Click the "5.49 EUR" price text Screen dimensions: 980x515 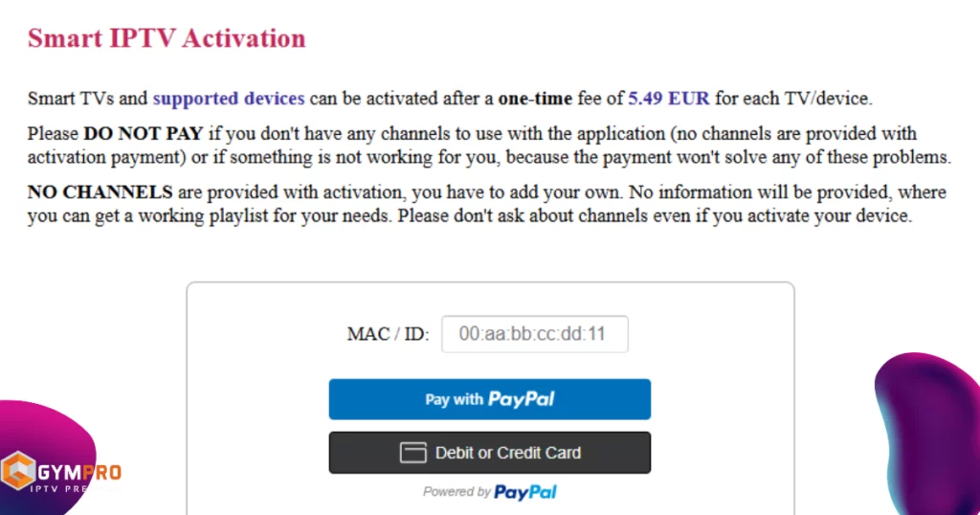point(668,98)
